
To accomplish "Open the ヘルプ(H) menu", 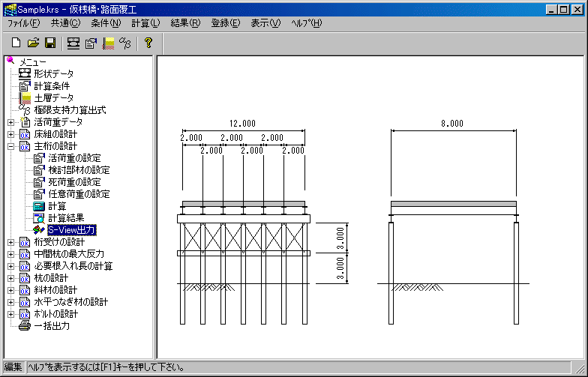I will tap(306, 23).
